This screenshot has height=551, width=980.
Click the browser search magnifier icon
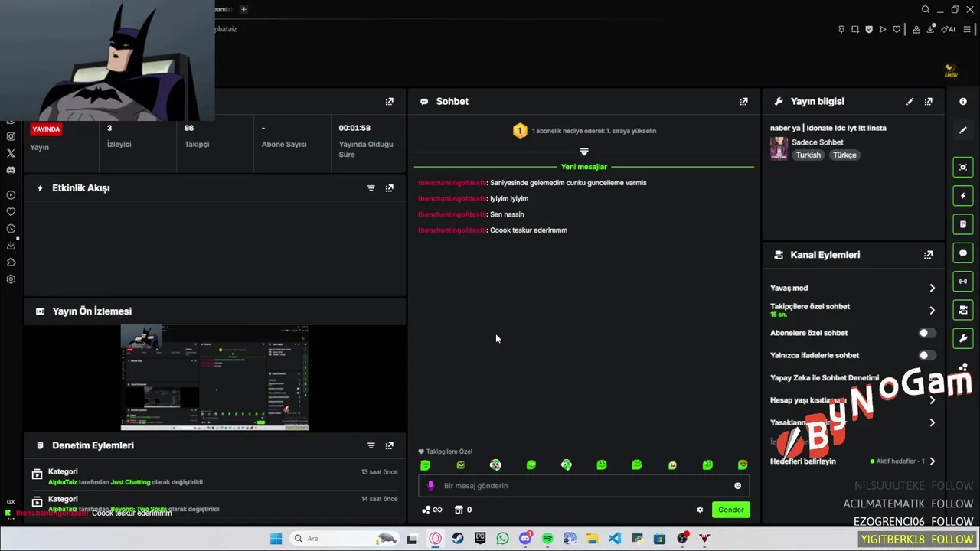coord(926,10)
